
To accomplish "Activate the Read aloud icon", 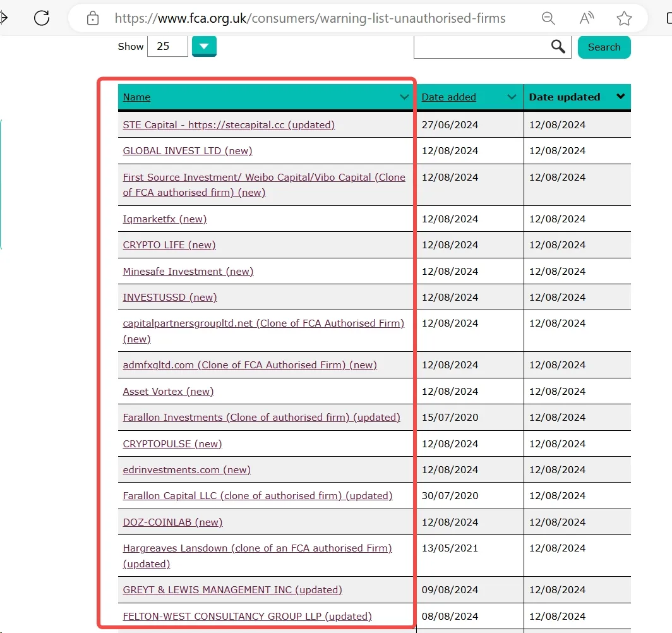I will pyautogui.click(x=586, y=18).
